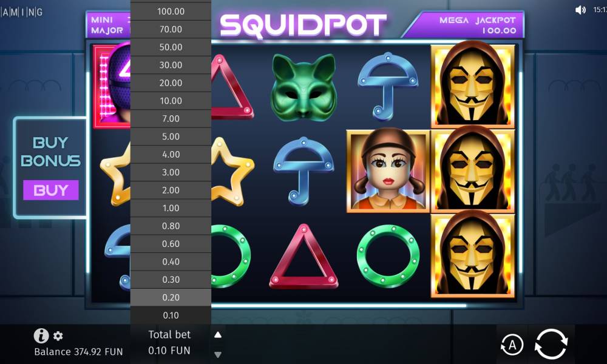Increase total bet with the up arrow
The width and height of the screenshot is (607, 364).
[x=218, y=335]
